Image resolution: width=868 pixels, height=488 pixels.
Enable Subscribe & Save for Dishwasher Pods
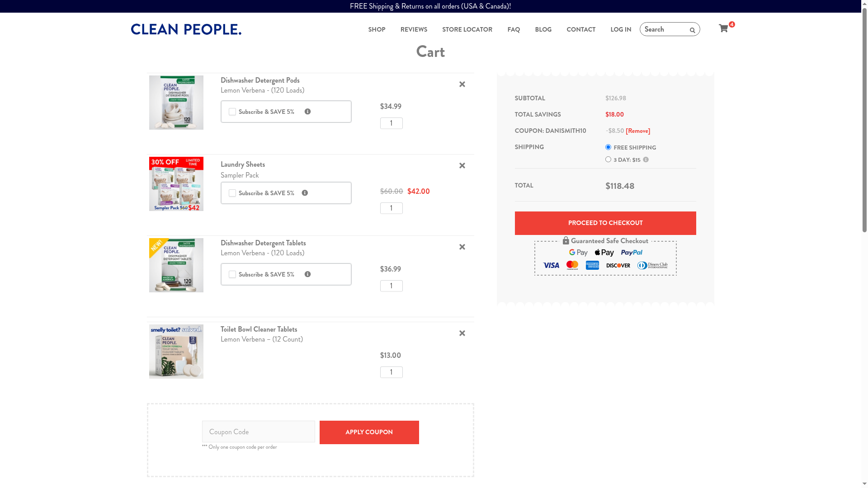point(232,112)
